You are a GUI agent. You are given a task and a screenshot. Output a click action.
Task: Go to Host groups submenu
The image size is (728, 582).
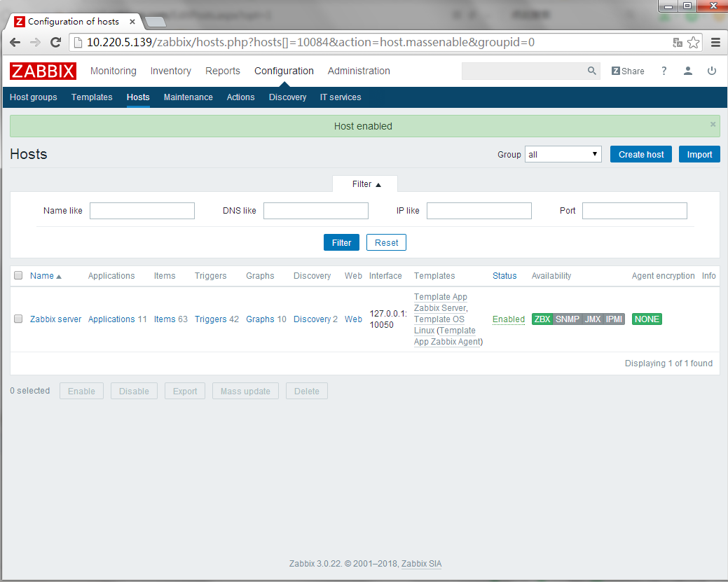pos(34,97)
